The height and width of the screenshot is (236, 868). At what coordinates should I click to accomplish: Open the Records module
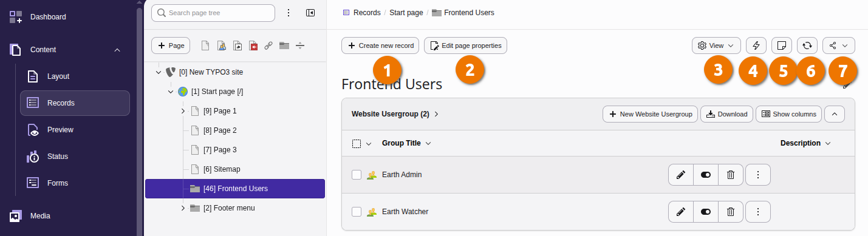(75, 103)
